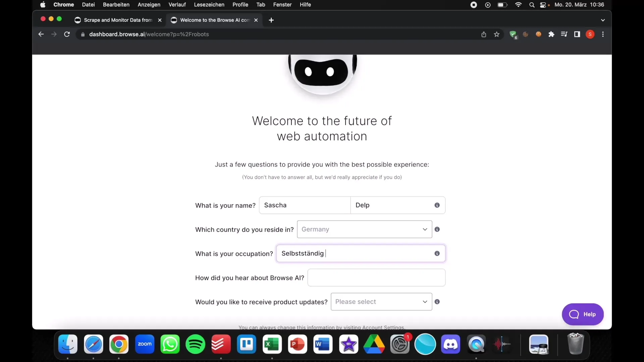This screenshot has width=644, height=362.
Task: Open System Settings from the dock
Action: click(x=399, y=344)
